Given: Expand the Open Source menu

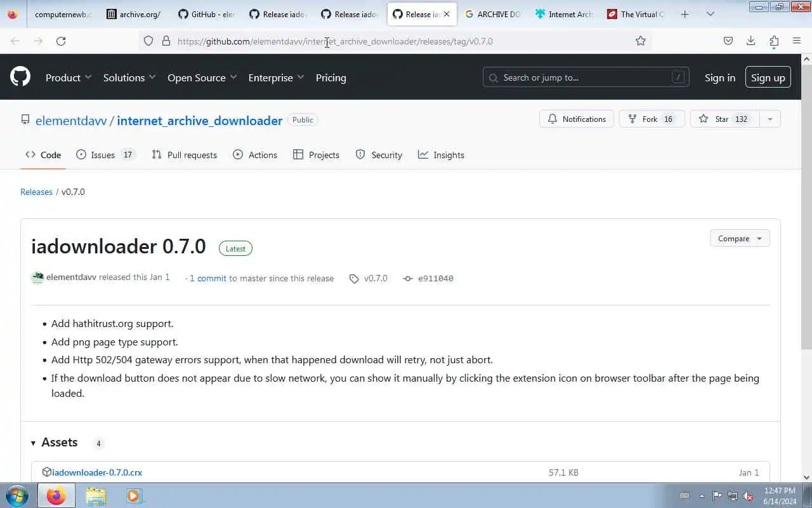Looking at the screenshot, I should pos(202,77).
